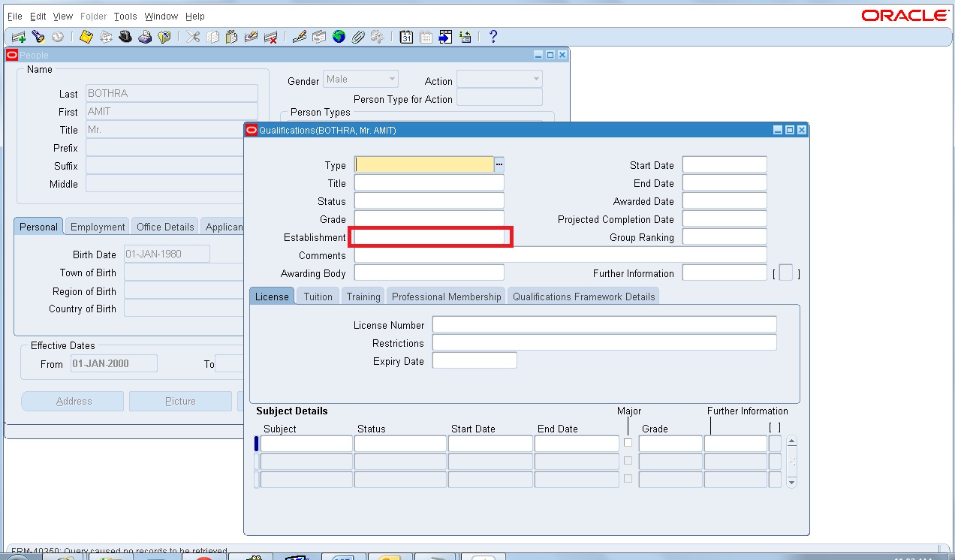The image size is (955, 560).
Task: Open Window Help with the globe icon
Action: [339, 36]
